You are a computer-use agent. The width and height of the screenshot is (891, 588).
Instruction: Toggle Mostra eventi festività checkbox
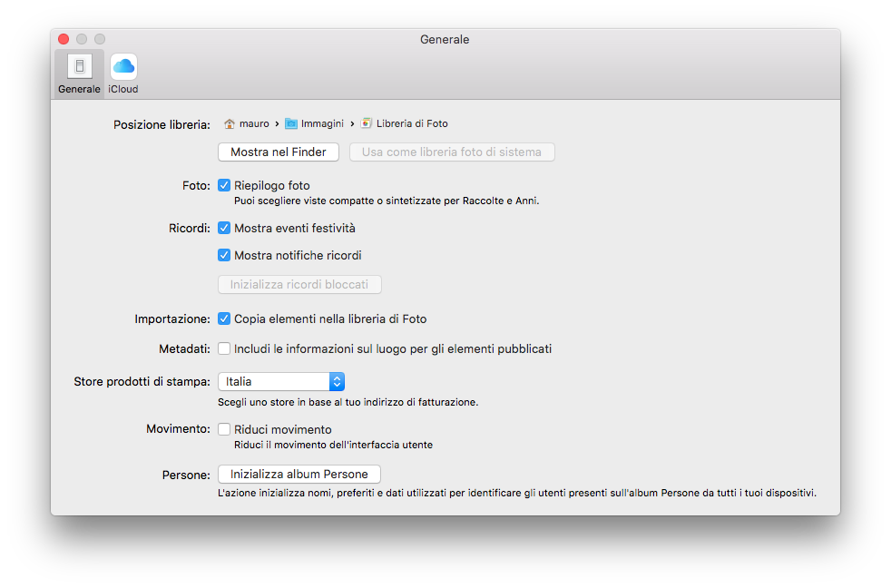(224, 228)
